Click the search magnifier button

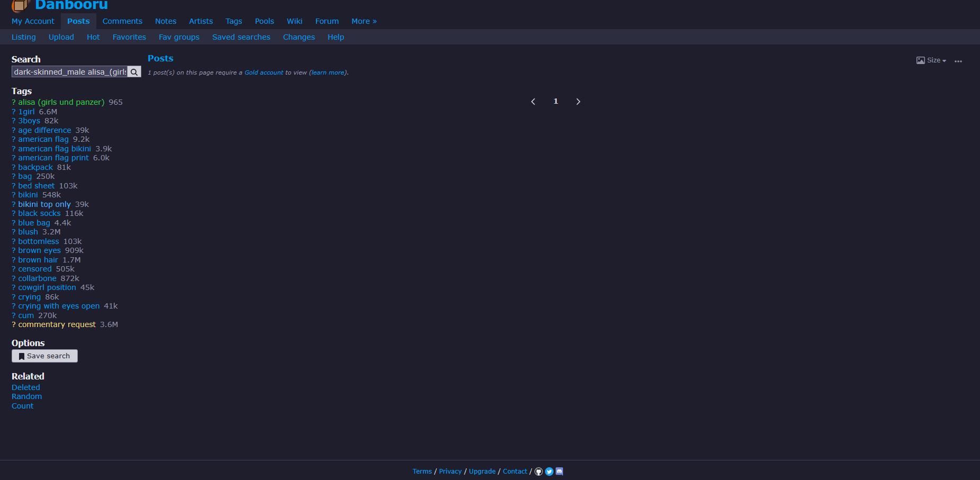tap(134, 72)
